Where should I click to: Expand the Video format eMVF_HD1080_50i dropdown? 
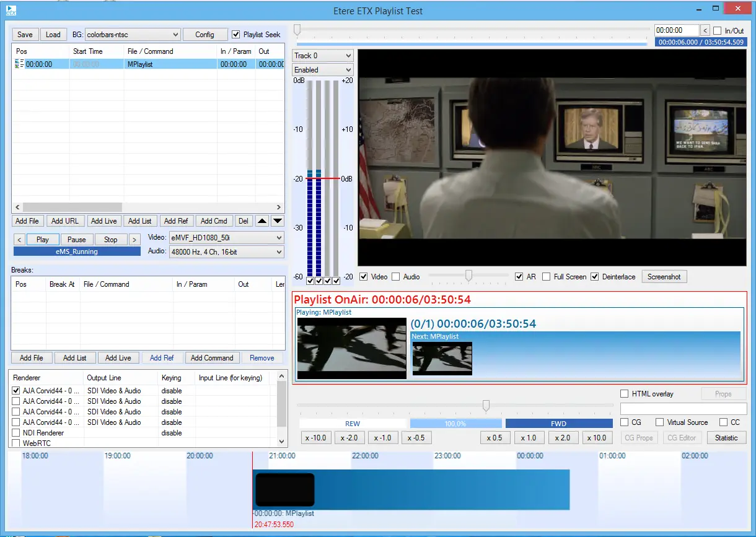click(x=226, y=238)
